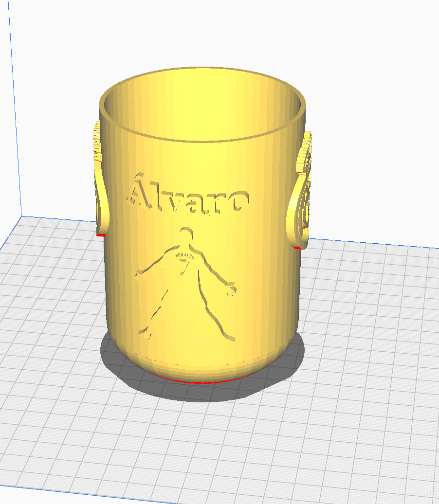
Task: Click the crest emblem on cup's right side
Action: tap(299, 190)
